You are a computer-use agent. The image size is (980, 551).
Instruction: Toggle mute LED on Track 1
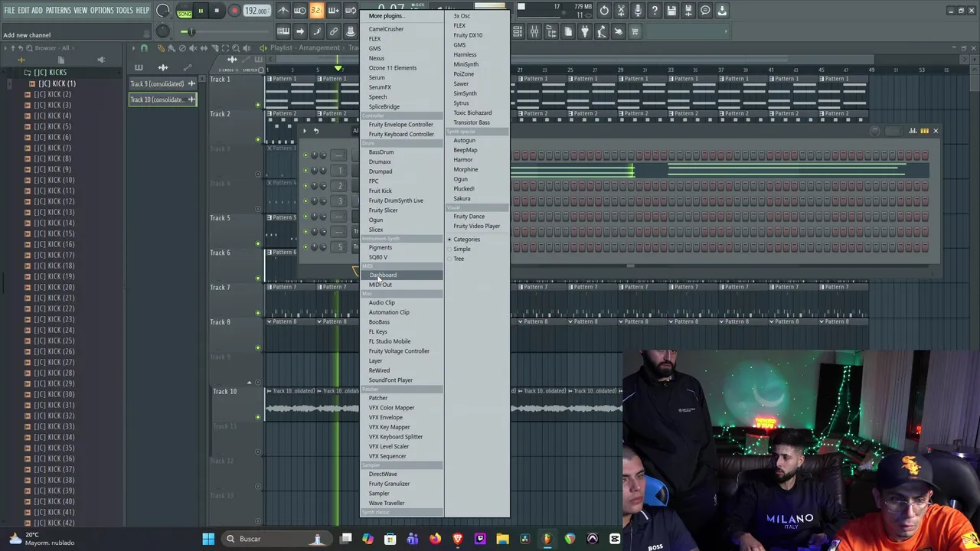258,105
